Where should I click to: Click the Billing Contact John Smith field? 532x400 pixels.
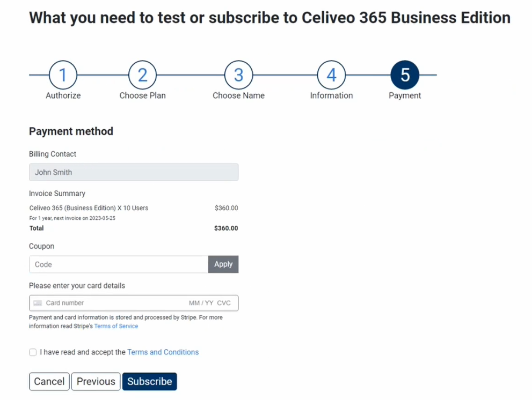(x=133, y=172)
